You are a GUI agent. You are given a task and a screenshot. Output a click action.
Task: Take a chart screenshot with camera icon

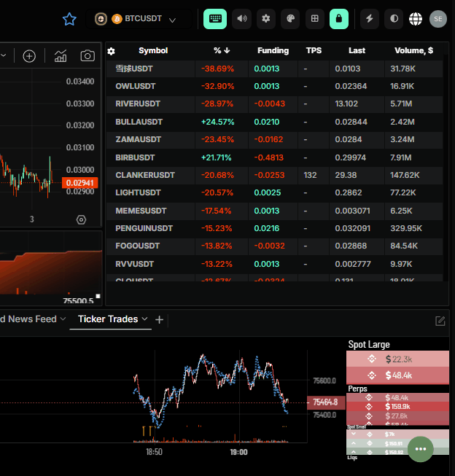(x=87, y=56)
